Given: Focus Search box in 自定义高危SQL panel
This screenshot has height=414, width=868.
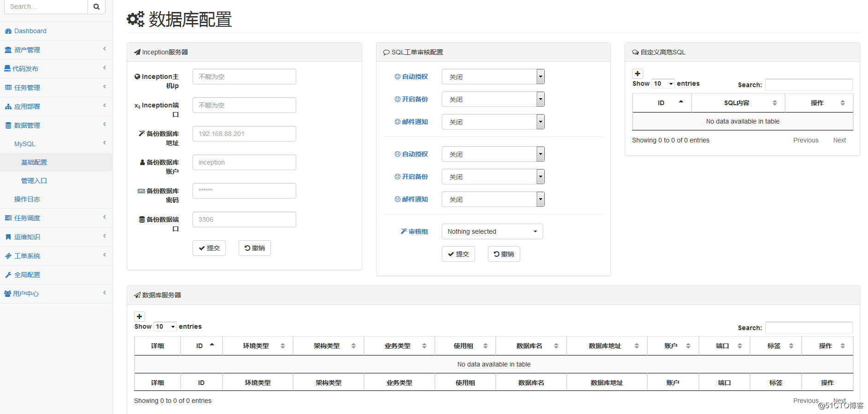Looking at the screenshot, I should [x=809, y=85].
